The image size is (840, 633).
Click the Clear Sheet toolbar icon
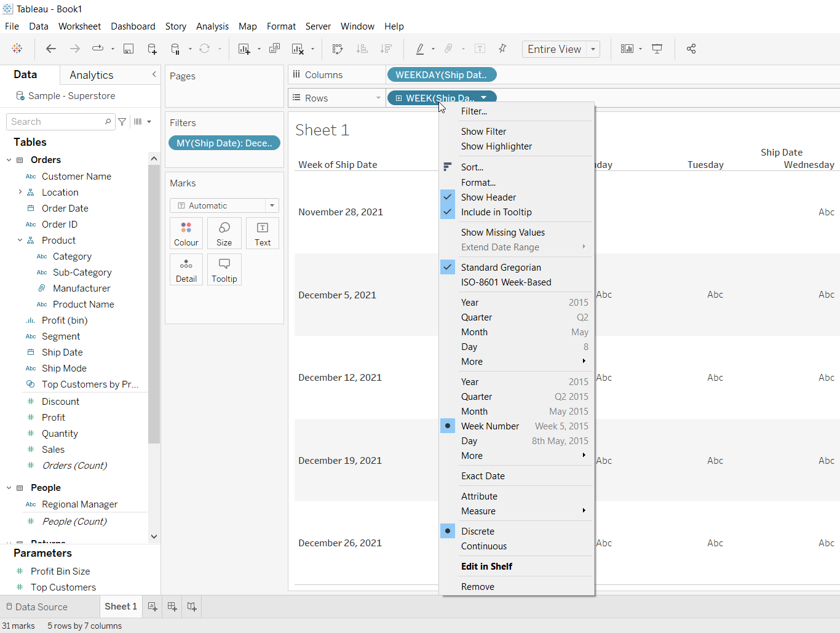point(298,48)
